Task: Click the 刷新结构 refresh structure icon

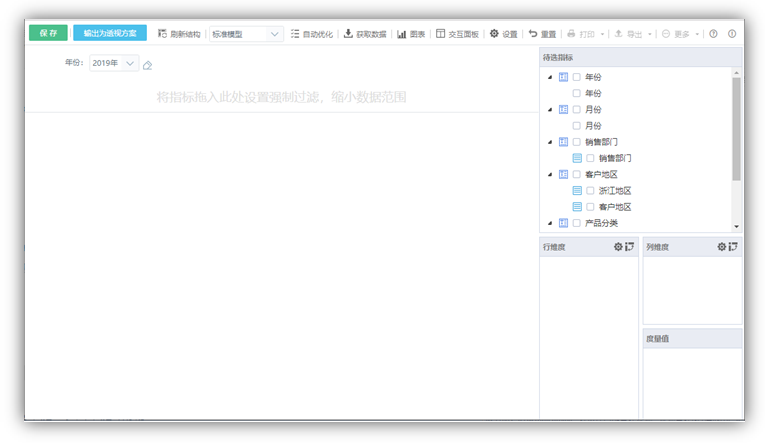Action: [x=162, y=34]
